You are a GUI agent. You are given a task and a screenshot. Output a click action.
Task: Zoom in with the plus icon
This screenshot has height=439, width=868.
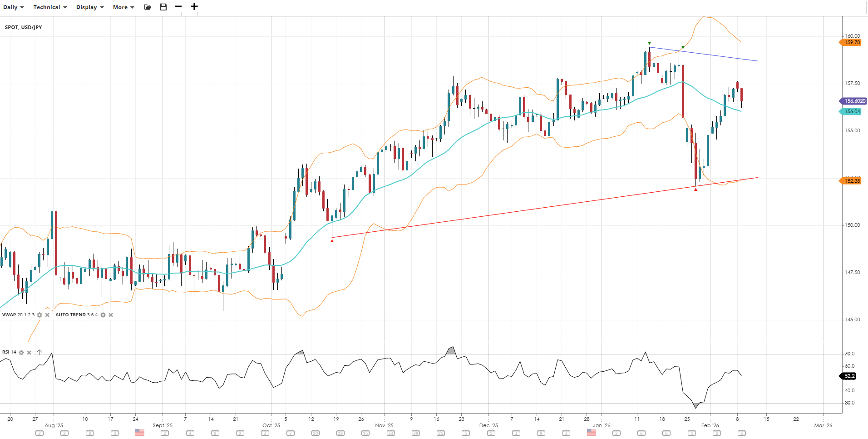(x=194, y=7)
